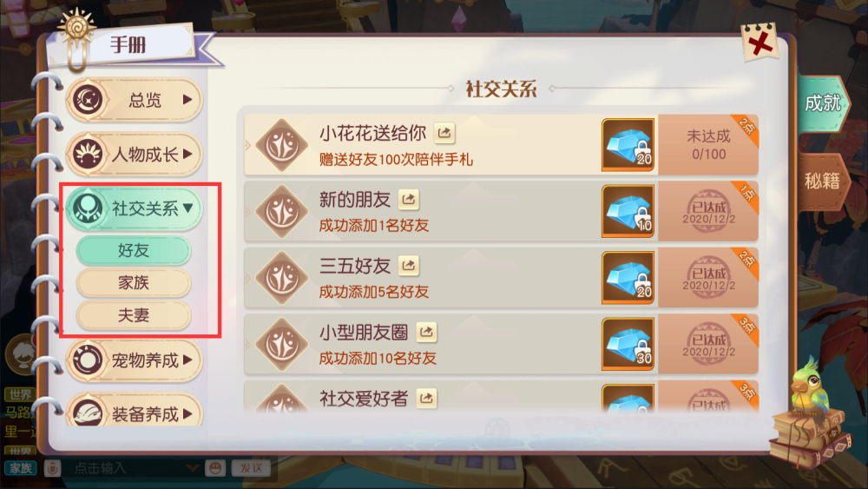Tap the 20-gem reward of 小花花送给你

(x=628, y=145)
